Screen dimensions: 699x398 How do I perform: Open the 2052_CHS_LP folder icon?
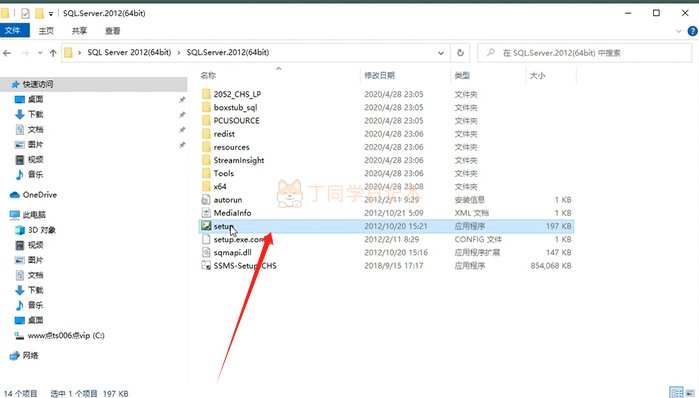click(x=206, y=94)
